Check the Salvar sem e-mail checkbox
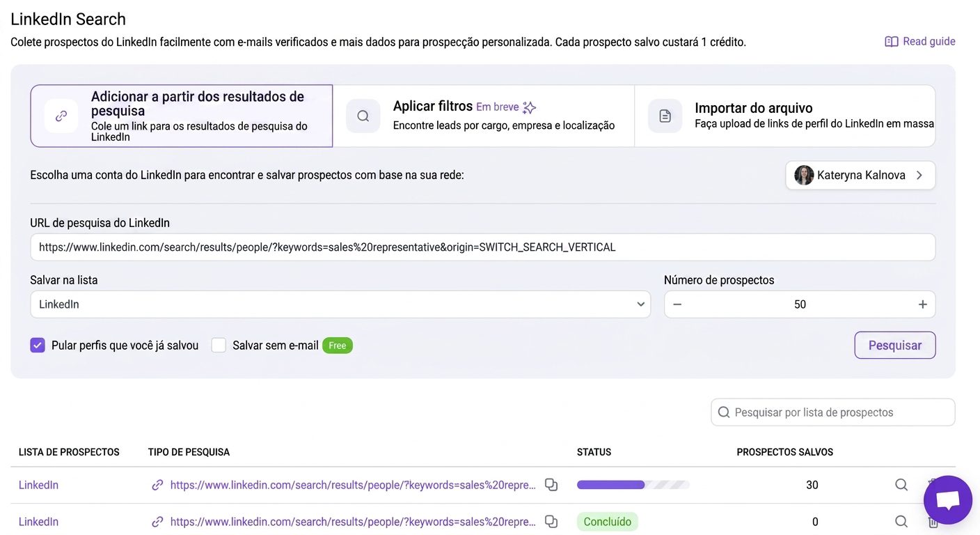The height and width of the screenshot is (535, 980). (219, 345)
